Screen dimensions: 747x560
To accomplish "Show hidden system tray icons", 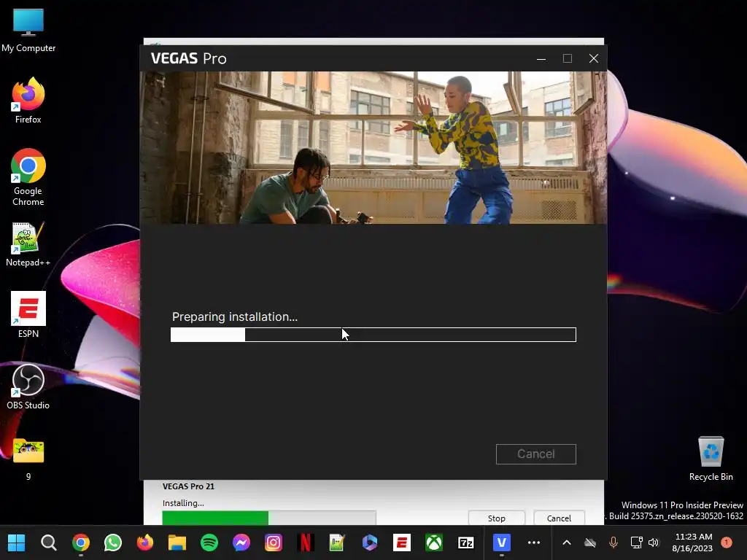I will point(566,542).
